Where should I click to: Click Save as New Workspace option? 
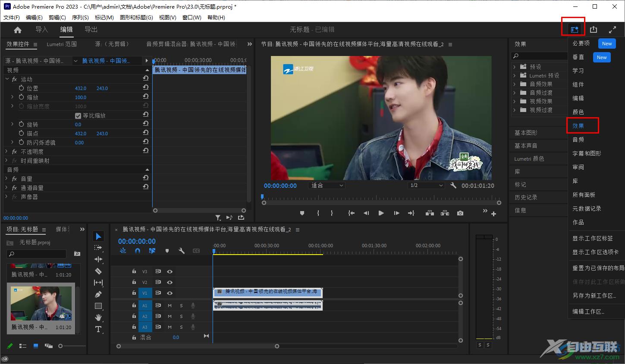(594, 296)
